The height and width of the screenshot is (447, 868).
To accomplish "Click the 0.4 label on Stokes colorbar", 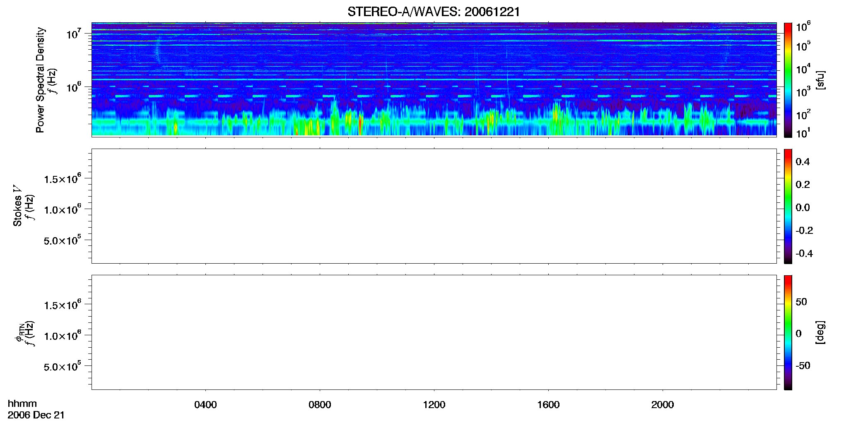I will pos(803,162).
